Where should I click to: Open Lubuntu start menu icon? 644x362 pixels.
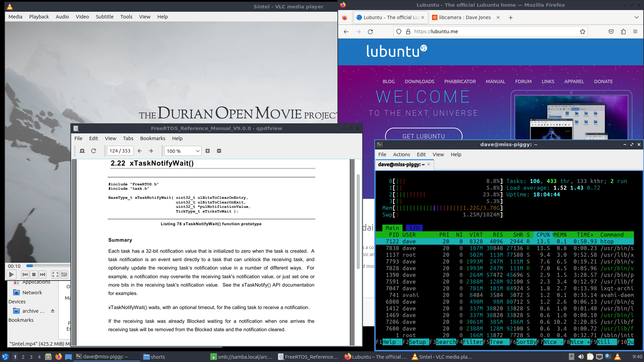click(5, 357)
